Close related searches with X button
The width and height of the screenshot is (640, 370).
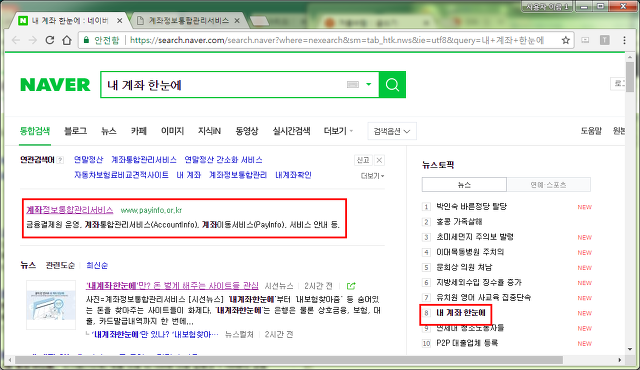379,160
